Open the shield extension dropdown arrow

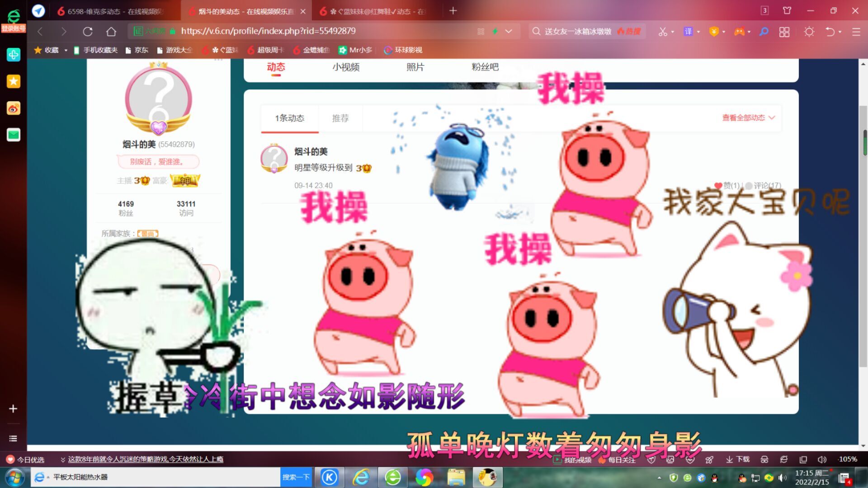coord(724,32)
